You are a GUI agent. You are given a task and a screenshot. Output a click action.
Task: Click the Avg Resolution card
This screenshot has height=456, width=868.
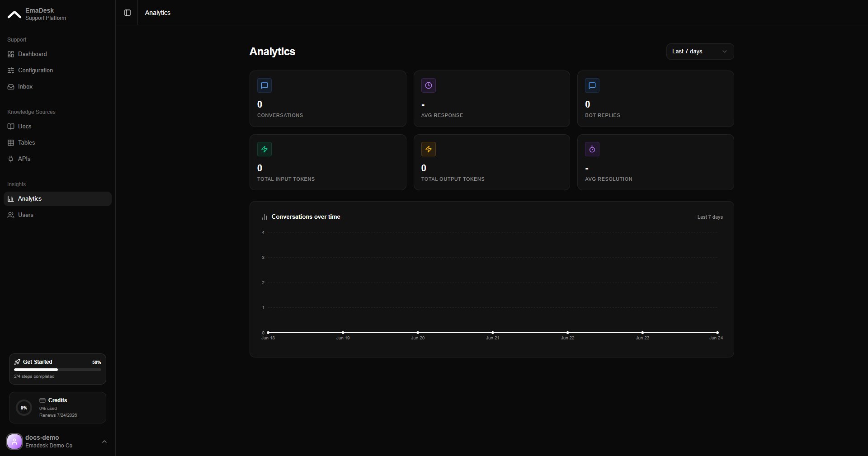[656, 162]
